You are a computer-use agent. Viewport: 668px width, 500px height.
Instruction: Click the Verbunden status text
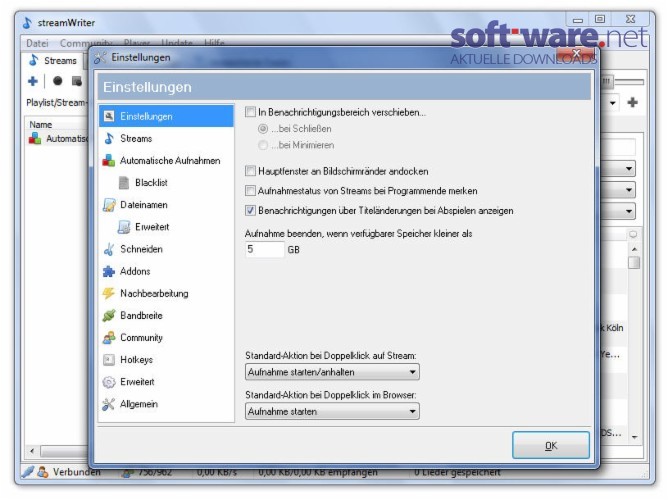coord(77,472)
